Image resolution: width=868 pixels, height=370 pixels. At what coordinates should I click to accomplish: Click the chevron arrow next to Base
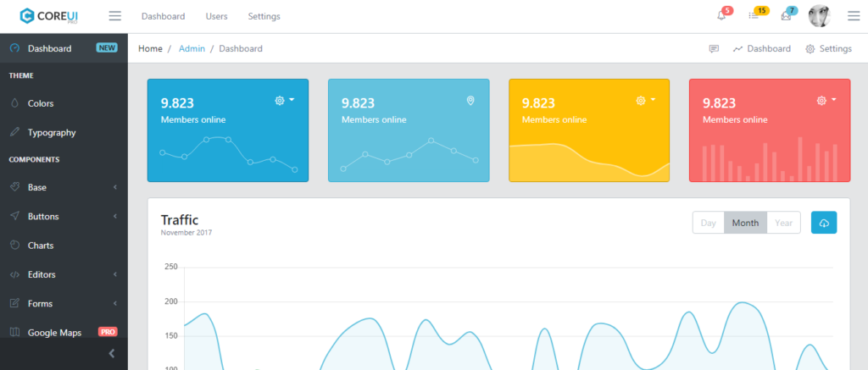(x=115, y=187)
